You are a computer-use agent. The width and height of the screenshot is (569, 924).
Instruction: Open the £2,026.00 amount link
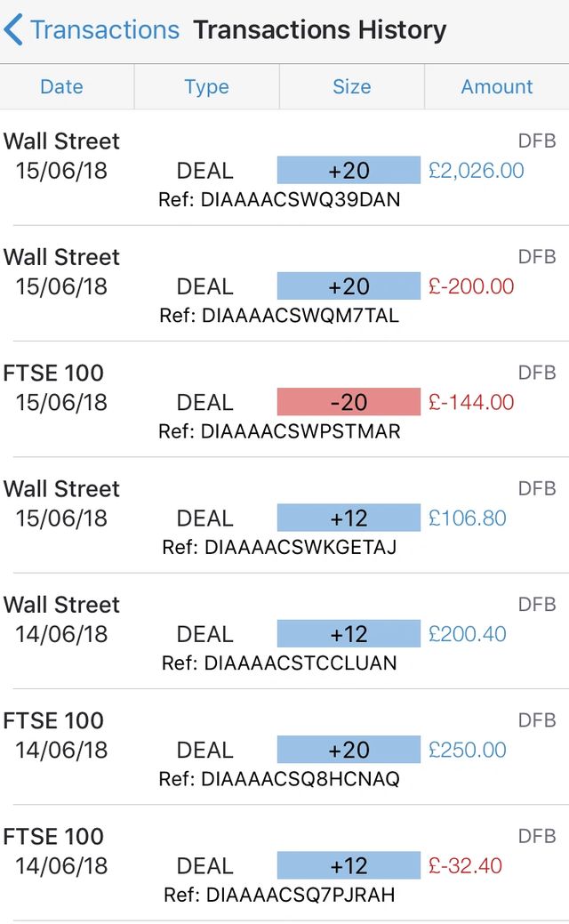[476, 170]
